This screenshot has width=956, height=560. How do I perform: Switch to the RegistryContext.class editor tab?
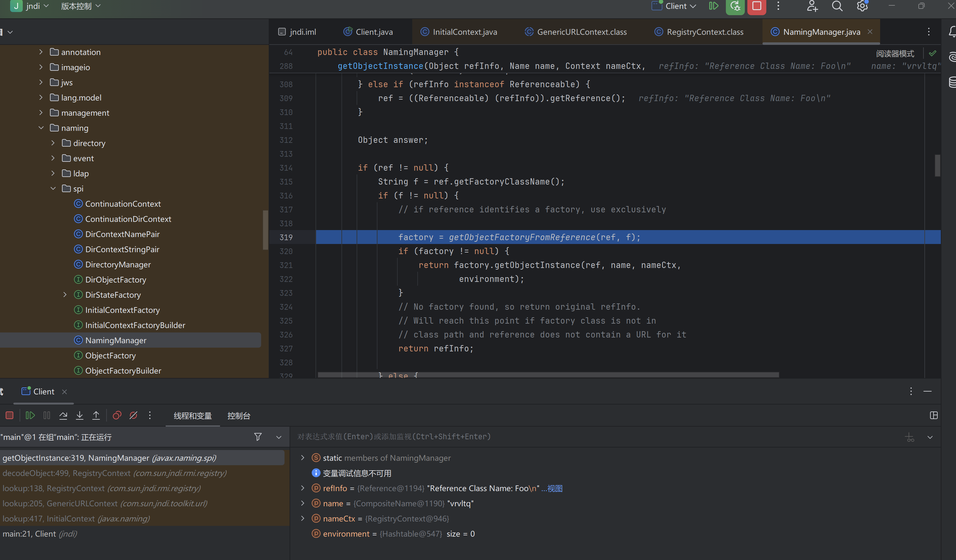tap(704, 32)
